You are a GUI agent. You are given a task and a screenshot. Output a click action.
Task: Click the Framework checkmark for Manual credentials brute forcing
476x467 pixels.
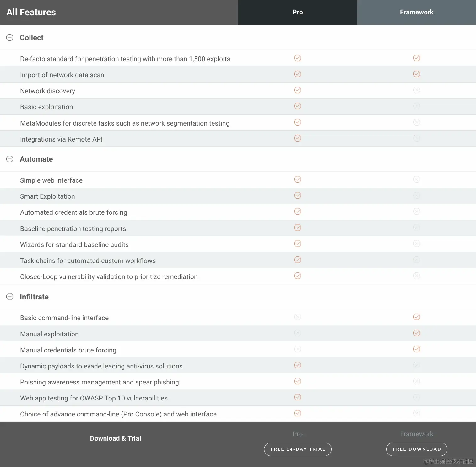[x=417, y=349]
